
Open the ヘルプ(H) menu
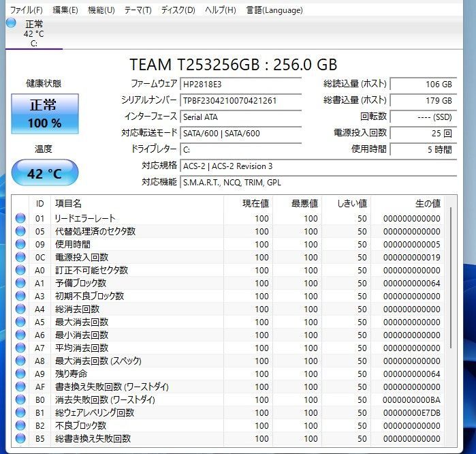coord(221,10)
